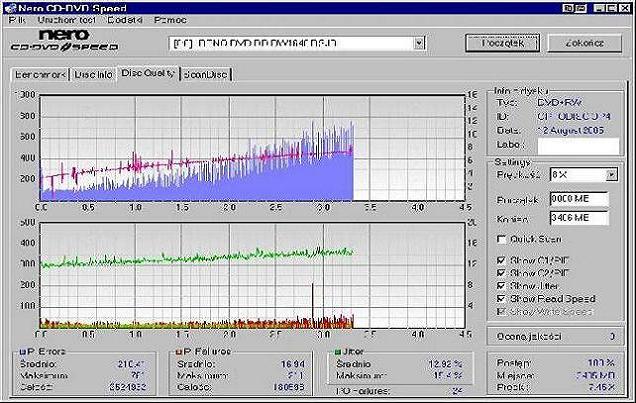
Task: Click the lower PI Failures jitter graph
Action: (252, 275)
